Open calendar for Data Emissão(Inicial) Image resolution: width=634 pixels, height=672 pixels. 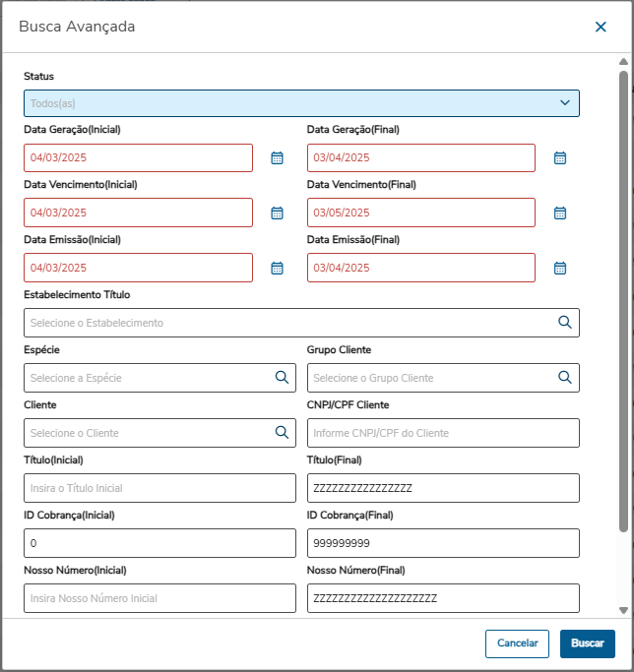tap(277, 268)
